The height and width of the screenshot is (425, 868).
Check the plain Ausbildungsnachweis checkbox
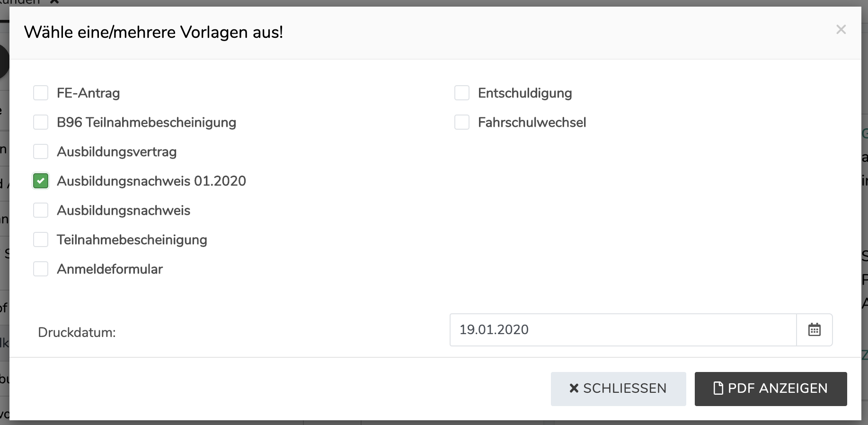click(x=41, y=211)
